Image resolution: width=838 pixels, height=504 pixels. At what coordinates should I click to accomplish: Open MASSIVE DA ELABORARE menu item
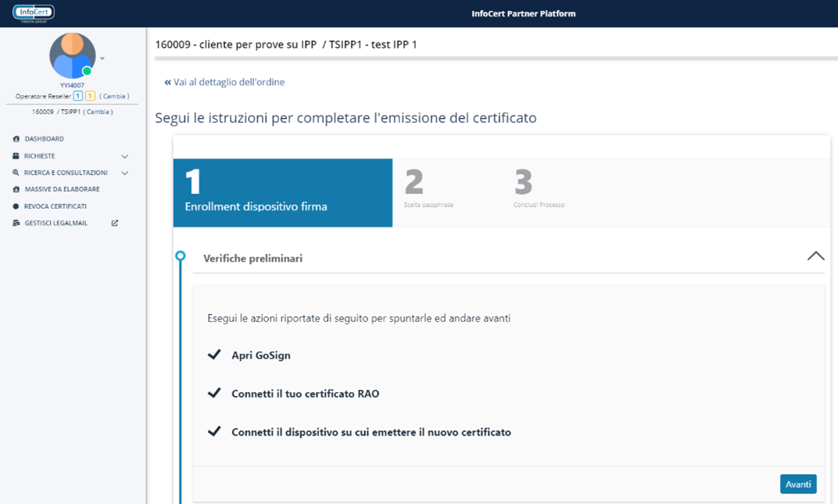click(x=62, y=189)
